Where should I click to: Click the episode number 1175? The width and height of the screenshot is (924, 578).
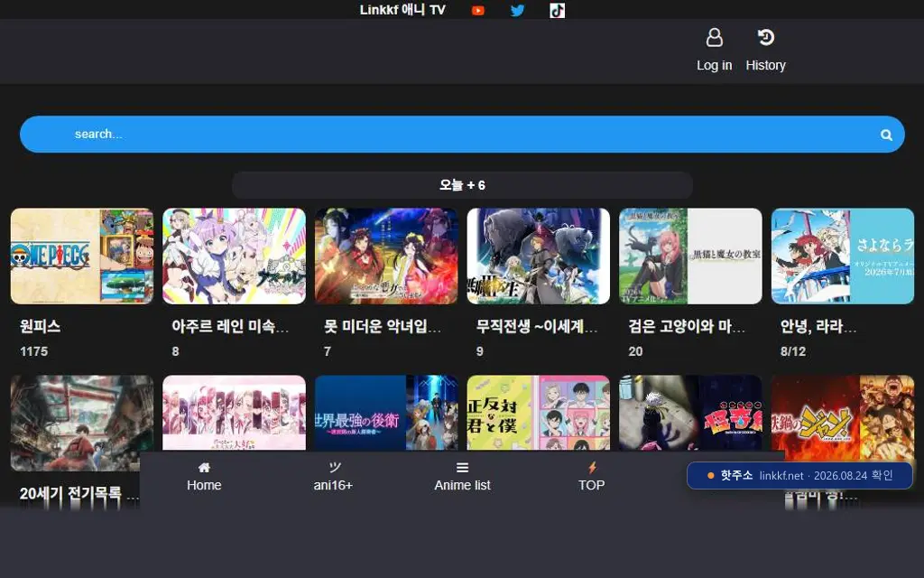coord(33,351)
